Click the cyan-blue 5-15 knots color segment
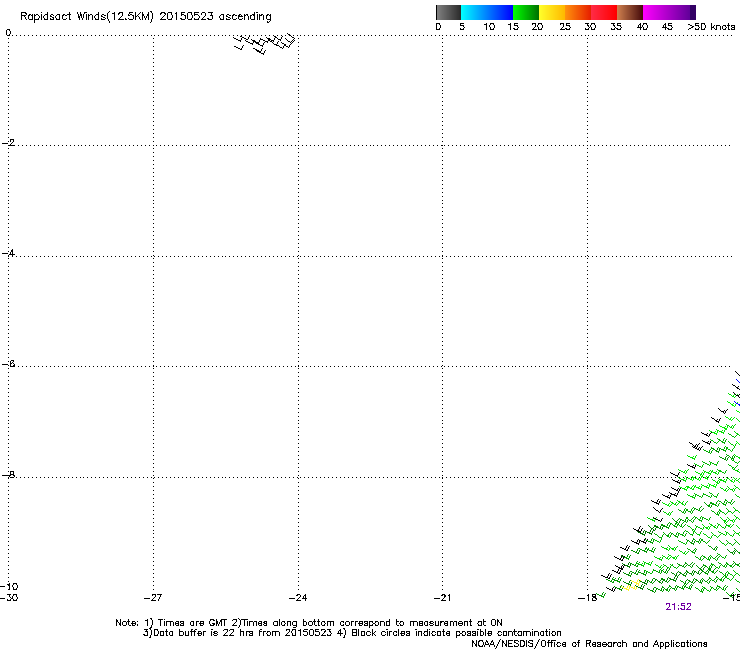 click(x=487, y=12)
